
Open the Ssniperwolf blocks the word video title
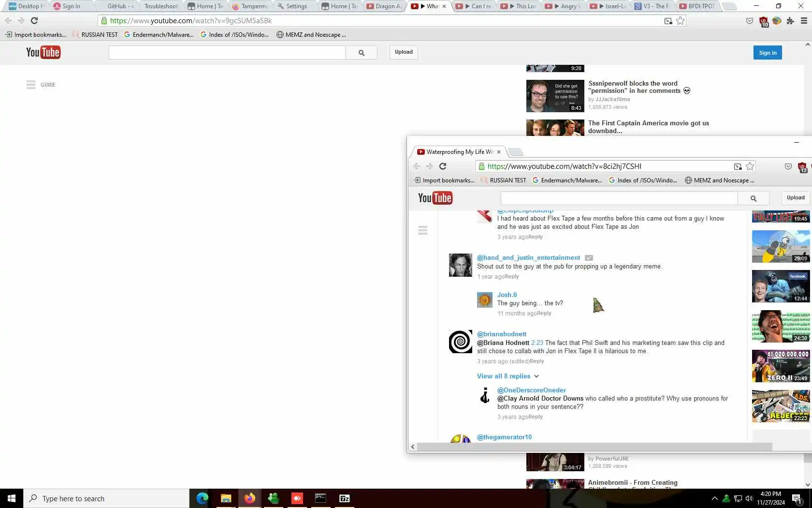(x=639, y=87)
